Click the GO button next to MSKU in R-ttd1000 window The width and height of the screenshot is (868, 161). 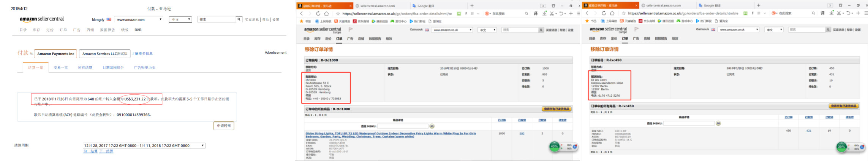pyautogui.click(x=432, y=126)
